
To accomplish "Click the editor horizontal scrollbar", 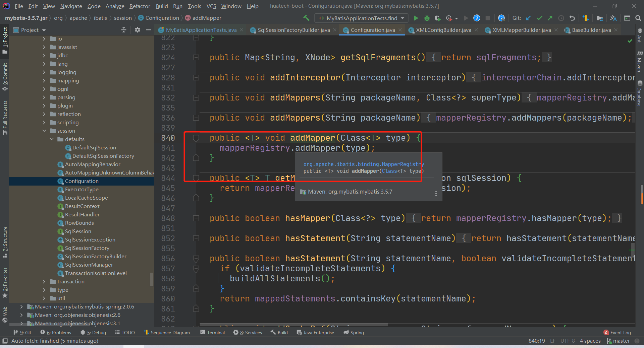I will (294, 325).
